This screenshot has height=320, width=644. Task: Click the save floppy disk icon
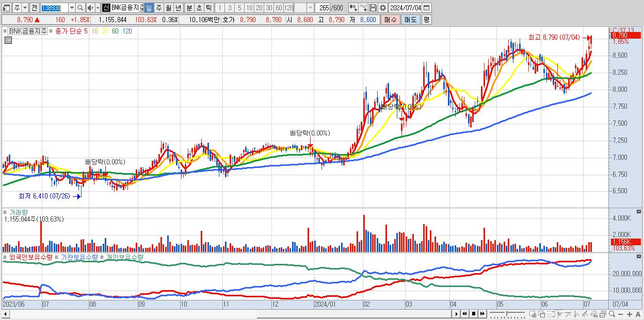point(373,8)
